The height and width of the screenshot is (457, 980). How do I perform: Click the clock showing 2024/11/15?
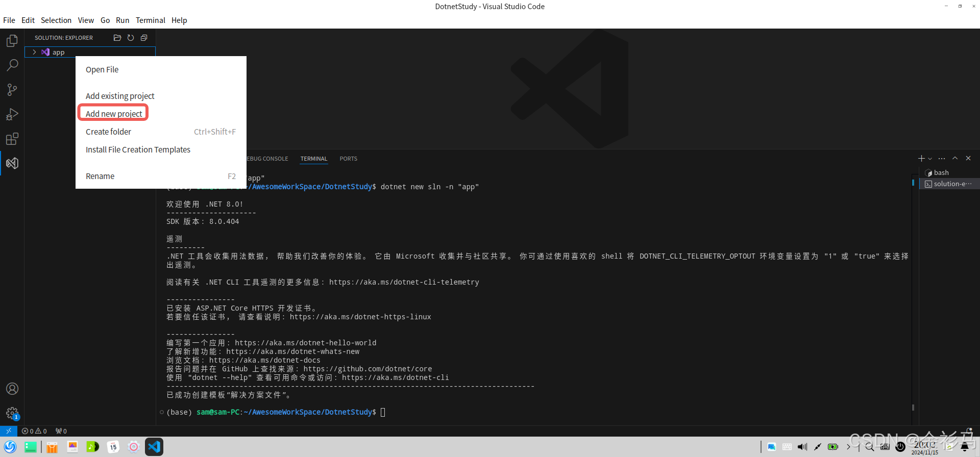tap(924, 448)
